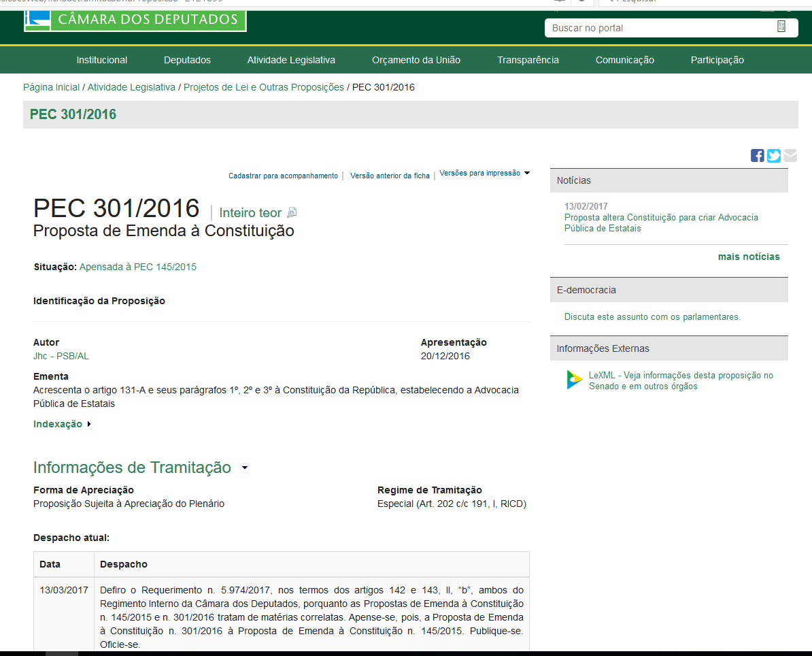Open Apensada à PEC 145/2015 link
The width and height of the screenshot is (812, 656).
[137, 267]
